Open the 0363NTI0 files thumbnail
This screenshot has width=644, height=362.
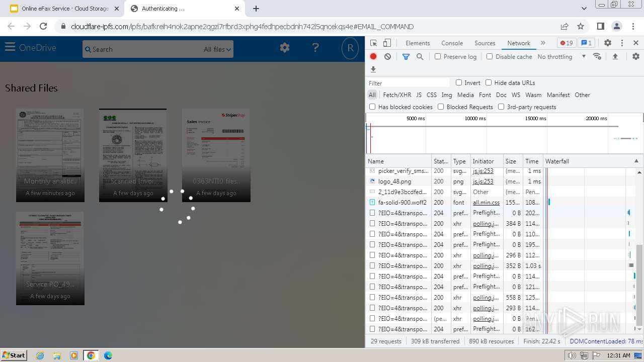click(x=216, y=155)
